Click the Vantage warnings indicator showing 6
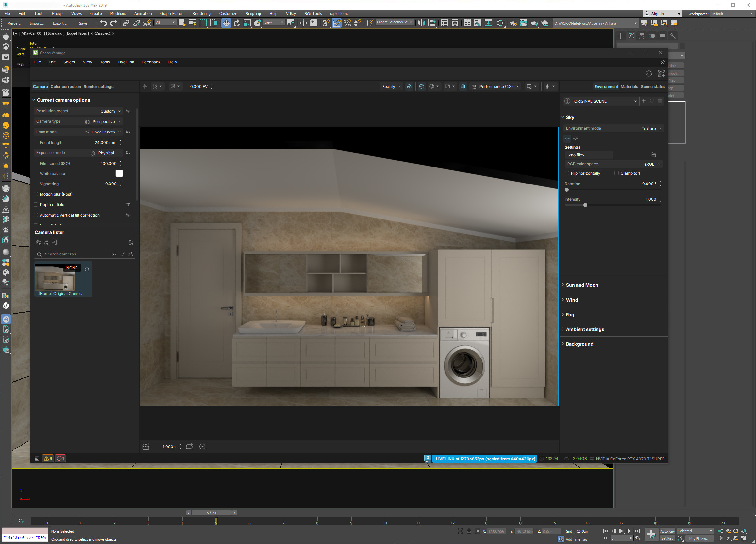The width and height of the screenshot is (756, 544). click(48, 458)
